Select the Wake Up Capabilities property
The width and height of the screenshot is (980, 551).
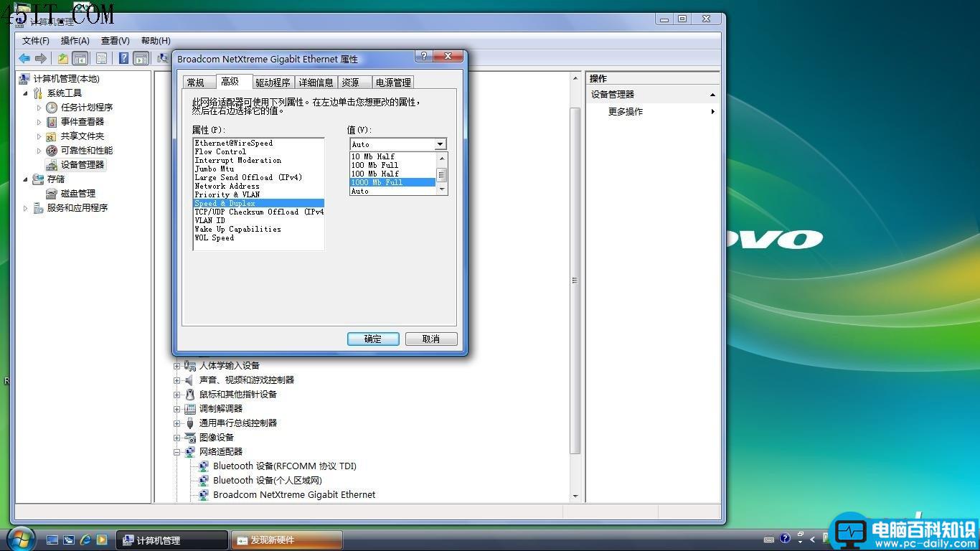(258, 229)
